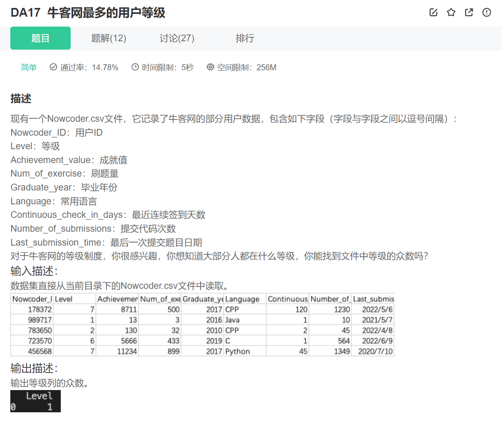Click the Level output example image
This screenshot has width=502, height=448.
click(35, 401)
